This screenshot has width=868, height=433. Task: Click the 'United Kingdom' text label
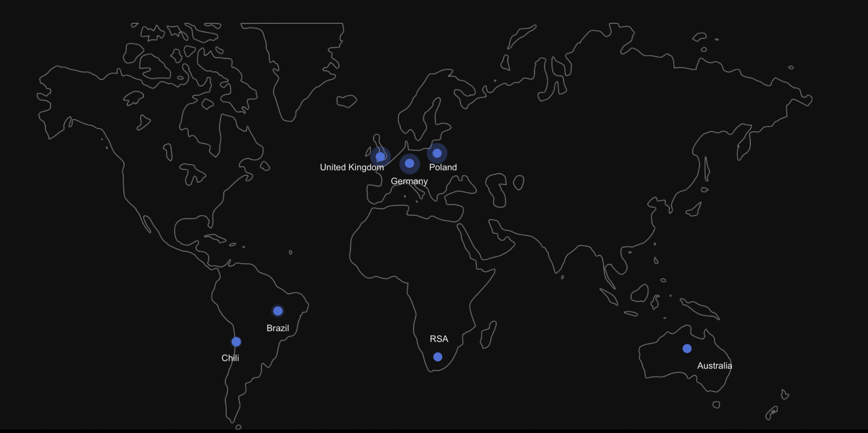point(352,168)
